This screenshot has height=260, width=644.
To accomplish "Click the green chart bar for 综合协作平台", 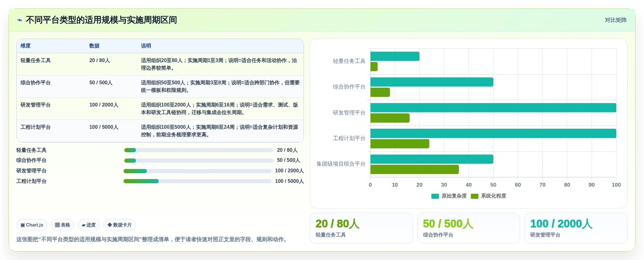I will pos(380,92).
